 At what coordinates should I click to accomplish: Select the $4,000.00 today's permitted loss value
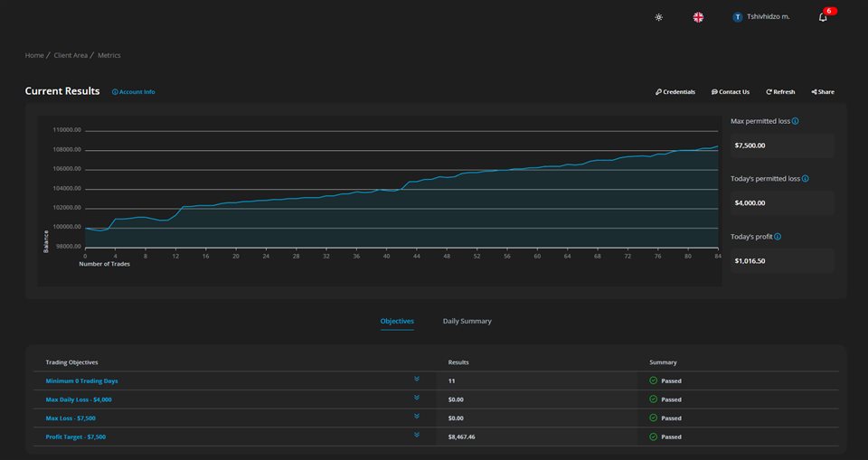coord(750,203)
